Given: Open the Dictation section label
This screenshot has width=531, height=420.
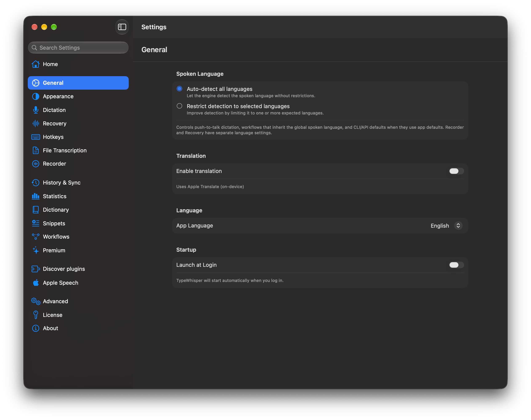Looking at the screenshot, I should [54, 110].
